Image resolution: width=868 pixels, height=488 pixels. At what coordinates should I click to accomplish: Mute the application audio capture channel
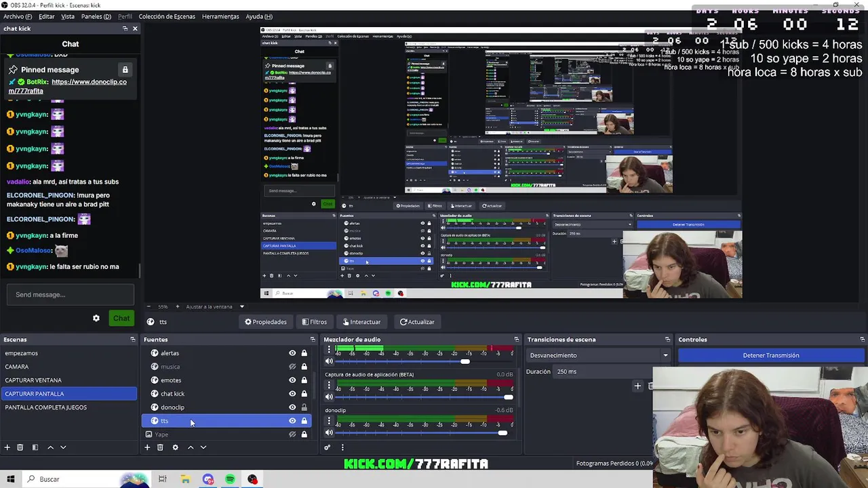coord(329,397)
